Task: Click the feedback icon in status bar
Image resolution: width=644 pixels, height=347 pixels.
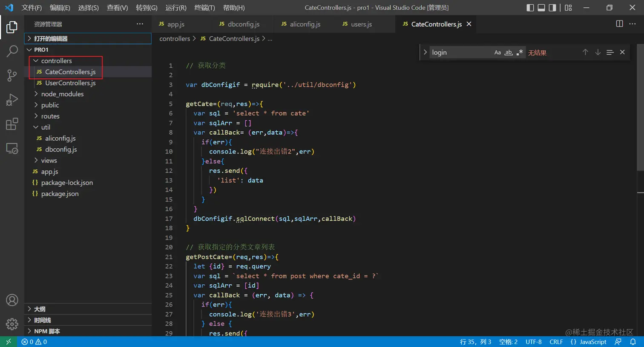Action: [618, 342]
